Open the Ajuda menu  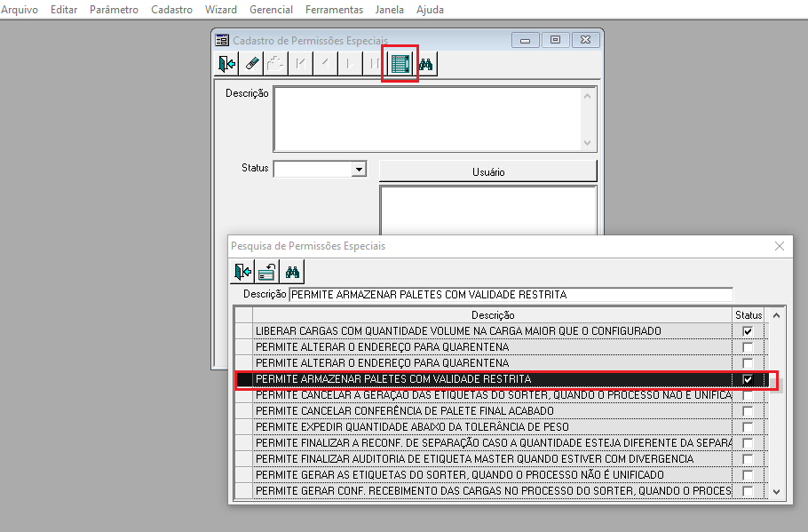(431, 10)
